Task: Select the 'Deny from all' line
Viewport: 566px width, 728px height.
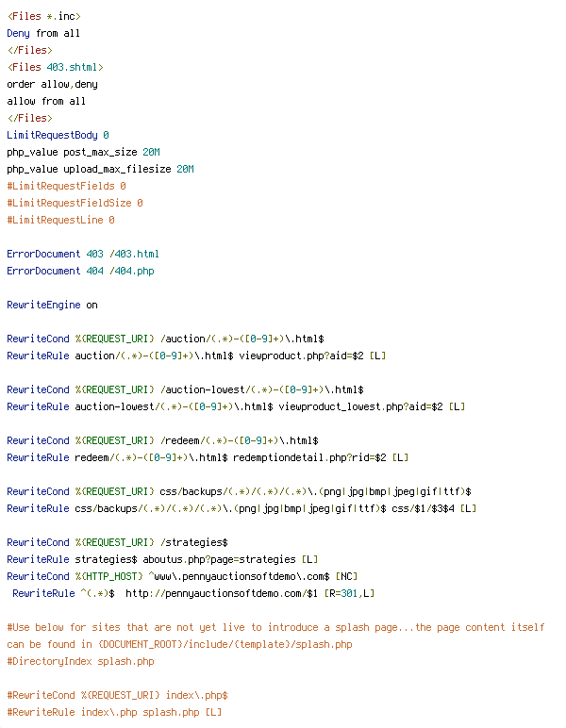Action: click(x=43, y=33)
